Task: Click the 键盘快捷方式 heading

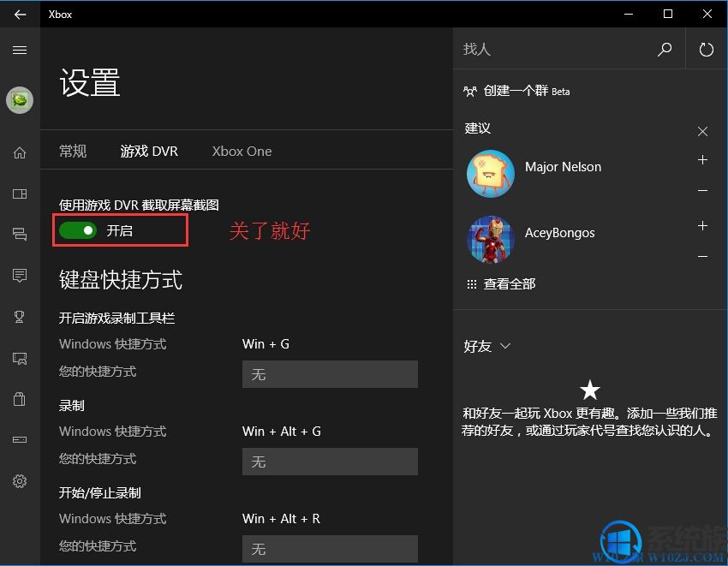Action: point(121,280)
